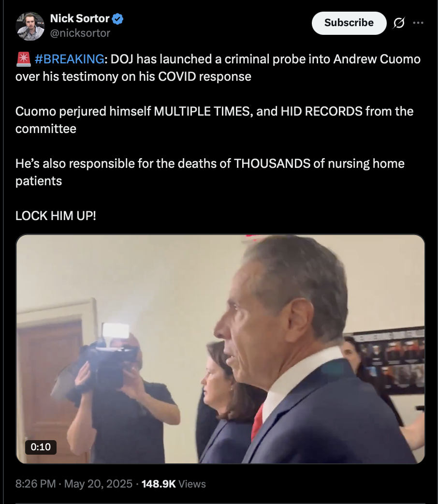438x504 pixels.
Task: Click the 0:10 video duration badge
Action: pyautogui.click(x=41, y=447)
